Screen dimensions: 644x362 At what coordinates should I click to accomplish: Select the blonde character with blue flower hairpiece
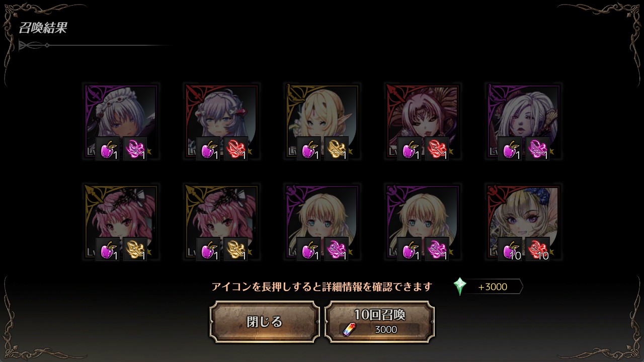[524, 222]
